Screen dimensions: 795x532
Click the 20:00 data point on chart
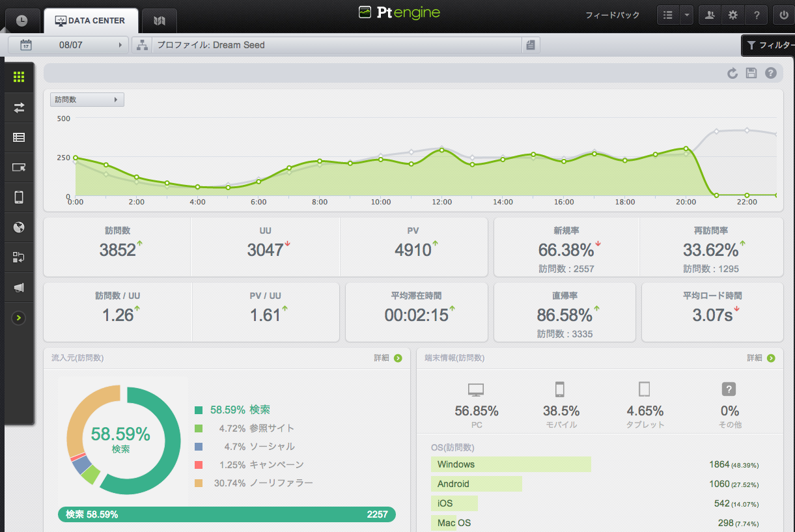(x=686, y=148)
